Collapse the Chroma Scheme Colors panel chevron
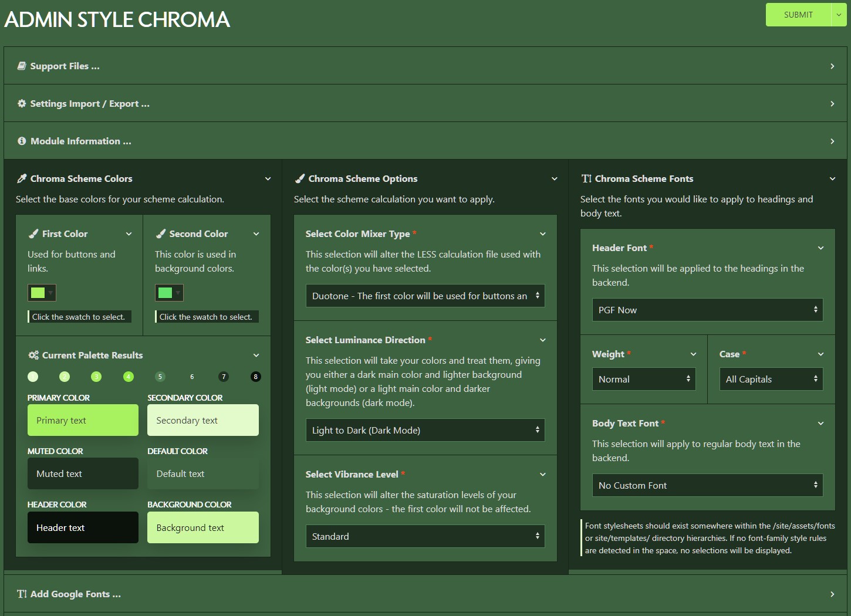Viewport: 851px width, 616px height. (x=268, y=179)
